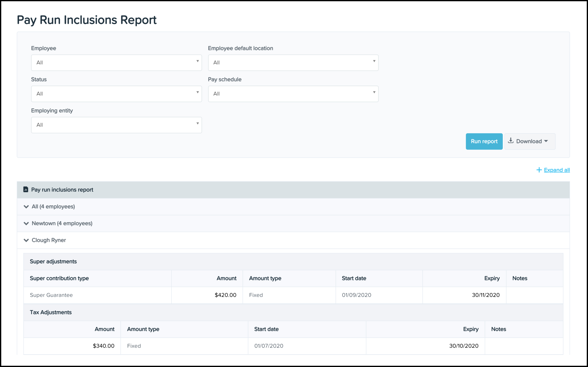Image resolution: width=588 pixels, height=367 pixels.
Task: Open the Pay schedule dropdown
Action: coord(293,94)
